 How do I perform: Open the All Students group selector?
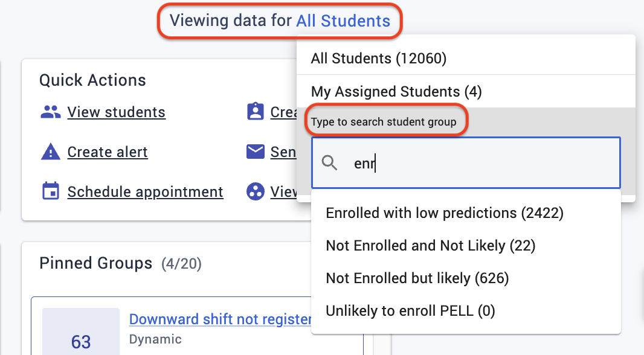coord(343,21)
